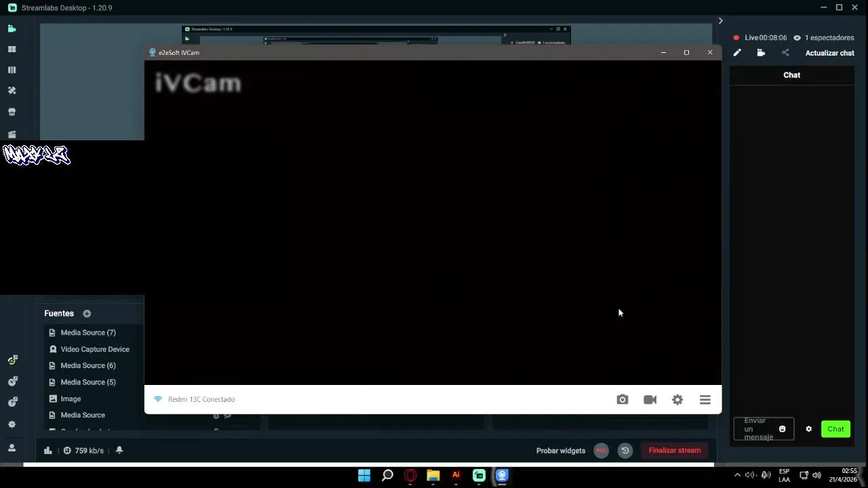Open Opera browser from taskbar
Image resolution: width=868 pixels, height=488 pixels.
pos(410,475)
